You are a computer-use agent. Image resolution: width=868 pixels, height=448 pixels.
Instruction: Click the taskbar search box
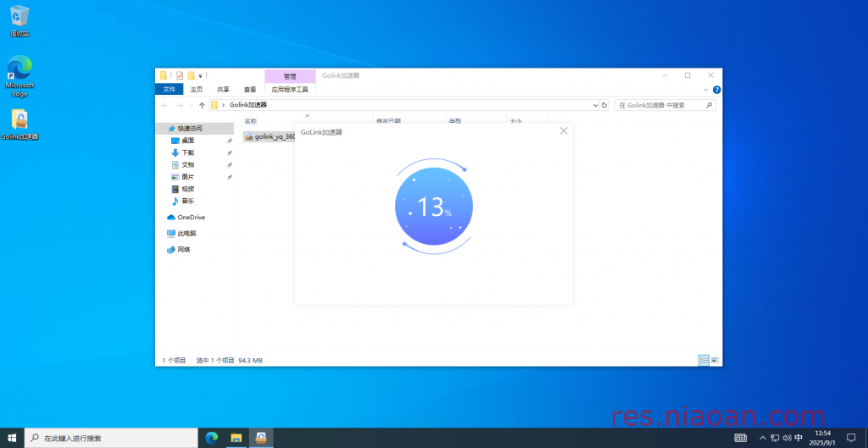[x=111, y=438]
